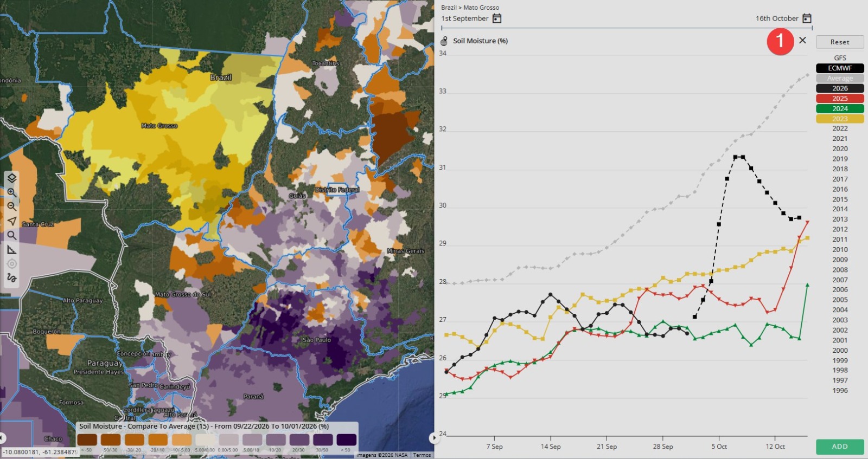Open the end date calendar for 16th October
Image resolution: width=868 pixels, height=459 pixels.
(807, 18)
